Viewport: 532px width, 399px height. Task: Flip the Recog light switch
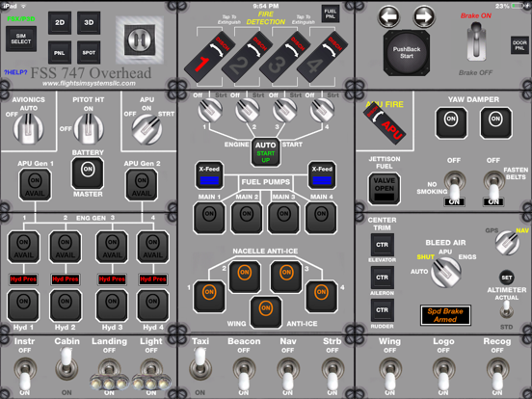pos(497,374)
